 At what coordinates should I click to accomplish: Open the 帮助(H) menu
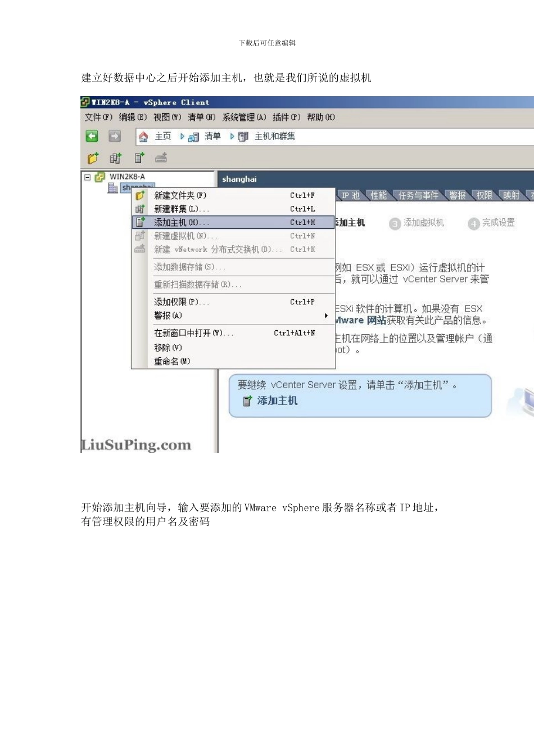click(321, 117)
